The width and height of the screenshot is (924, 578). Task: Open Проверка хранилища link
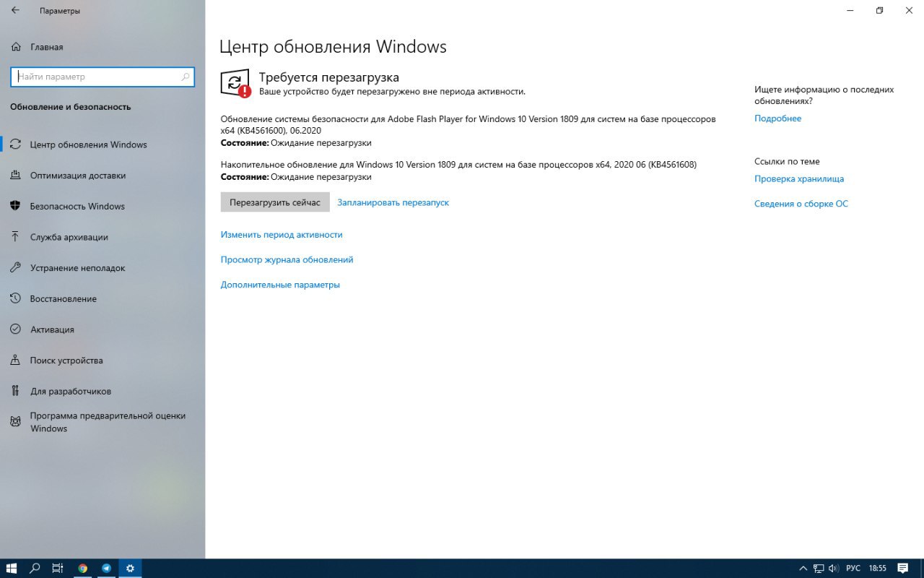[799, 178]
